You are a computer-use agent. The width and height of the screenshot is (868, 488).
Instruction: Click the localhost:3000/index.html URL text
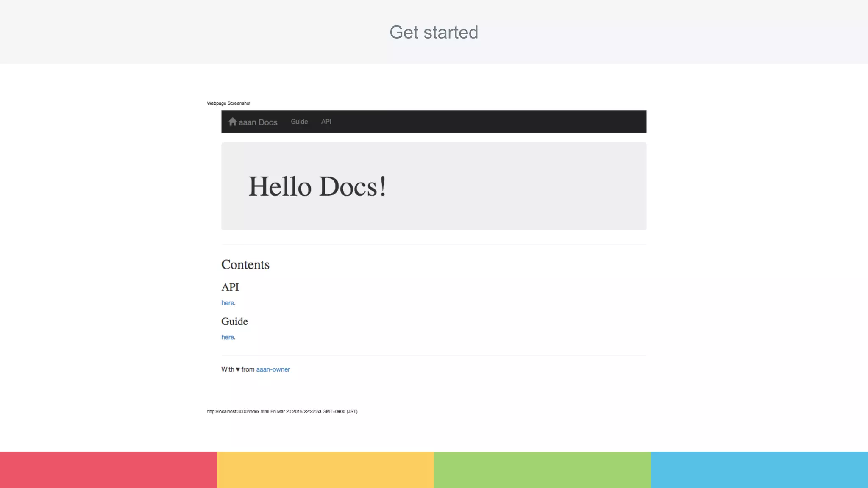click(x=238, y=412)
